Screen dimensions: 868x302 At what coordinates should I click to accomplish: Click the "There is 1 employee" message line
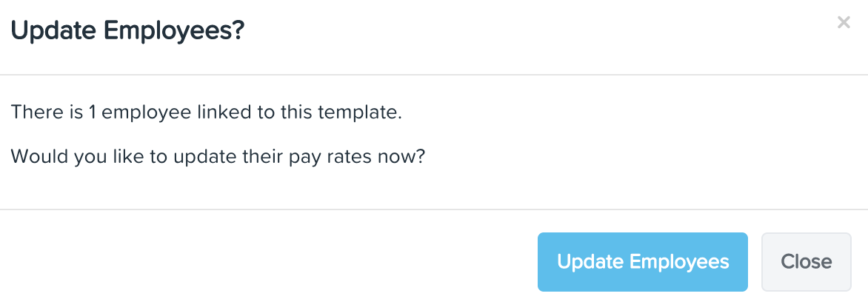click(207, 113)
